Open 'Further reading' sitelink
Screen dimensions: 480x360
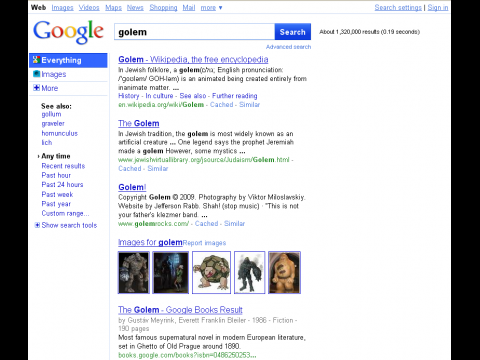[235, 96]
